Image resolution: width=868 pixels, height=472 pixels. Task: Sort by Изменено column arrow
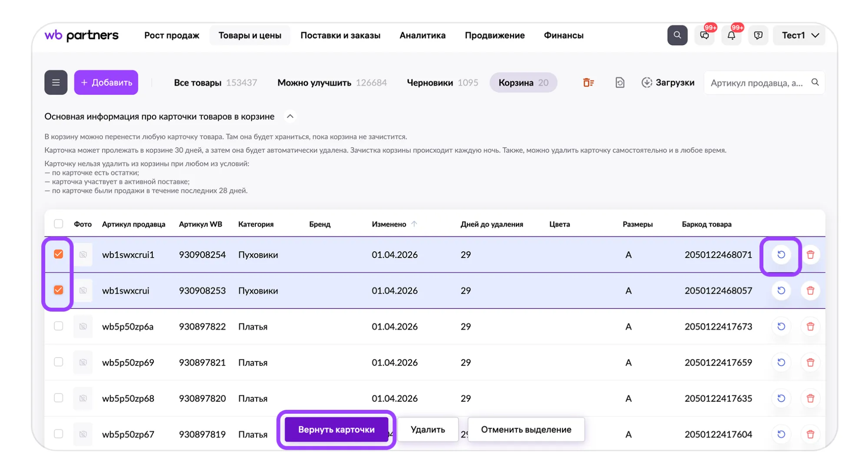[x=414, y=224]
